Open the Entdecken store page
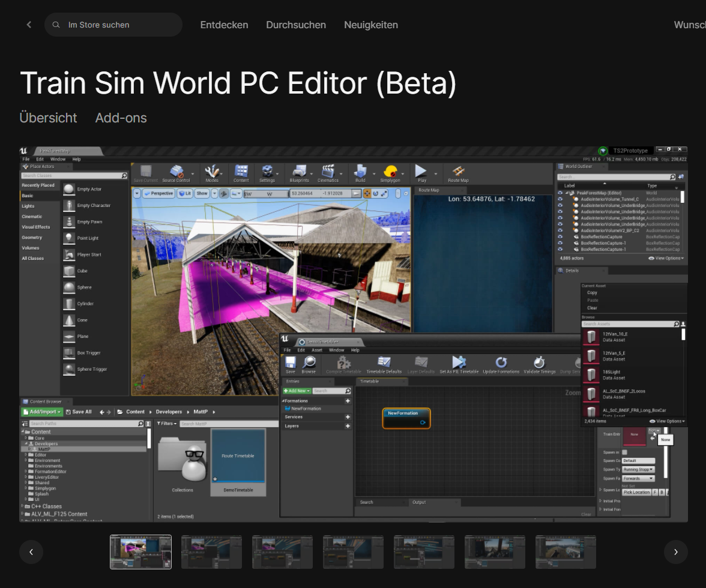 tap(224, 25)
